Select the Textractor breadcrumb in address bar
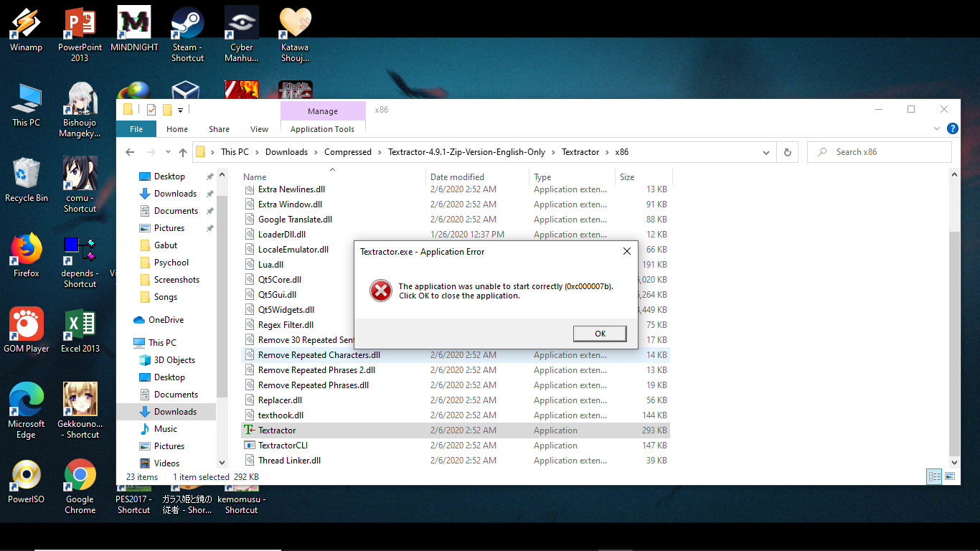The image size is (980, 551). point(580,152)
